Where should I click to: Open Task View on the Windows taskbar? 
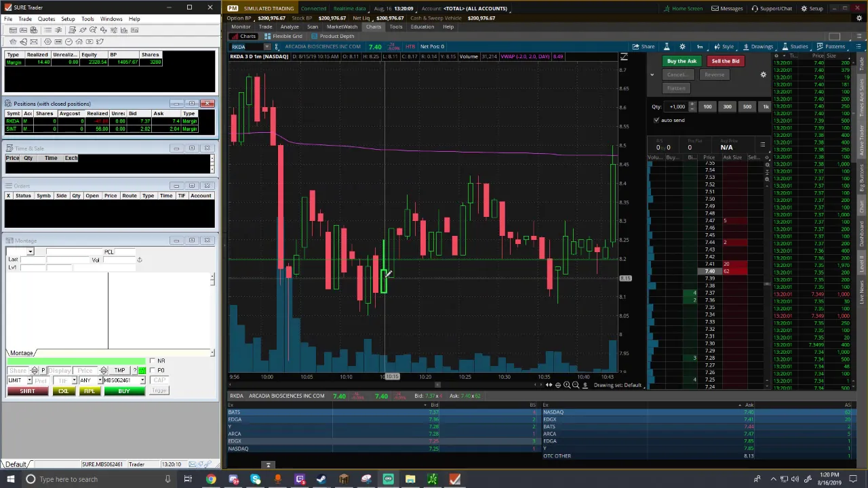[188, 479]
